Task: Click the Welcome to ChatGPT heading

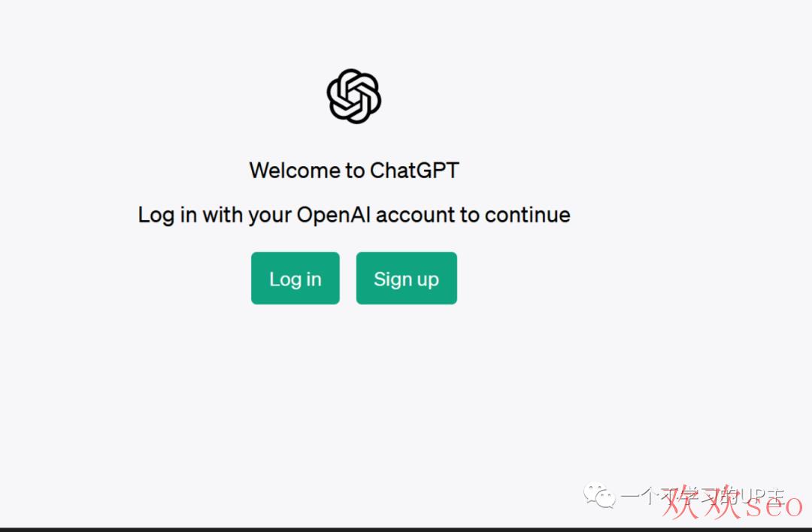Action: click(x=354, y=171)
